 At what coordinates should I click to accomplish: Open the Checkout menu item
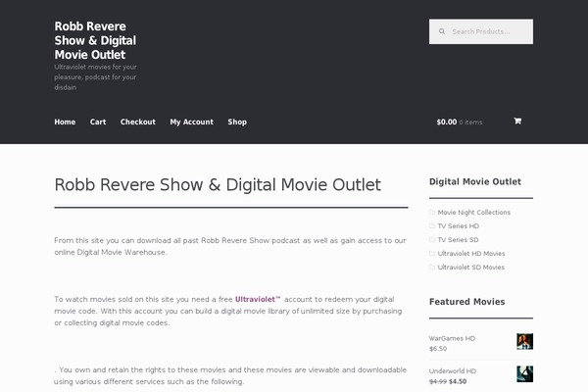tap(138, 122)
